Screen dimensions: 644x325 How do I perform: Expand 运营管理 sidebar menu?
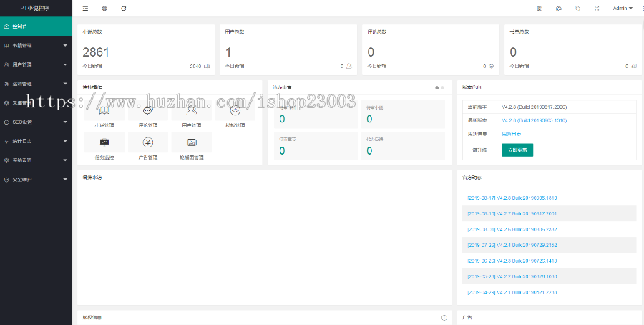36,84
